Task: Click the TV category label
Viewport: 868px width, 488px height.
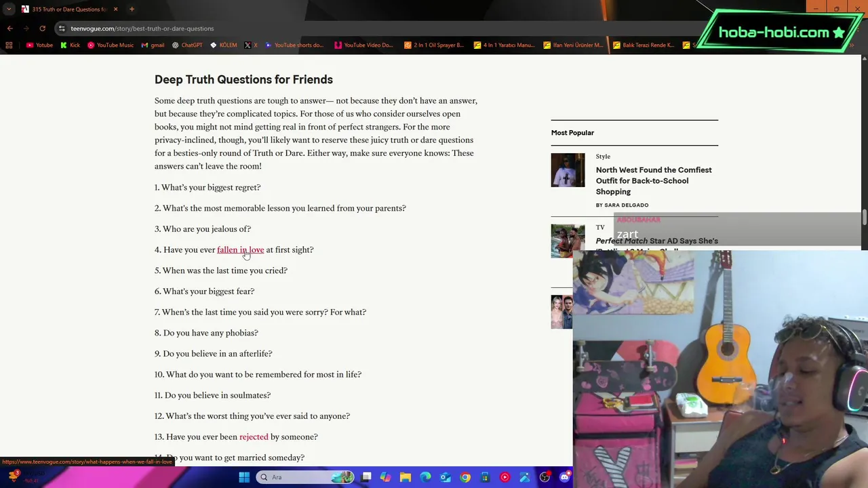Action: (600, 227)
